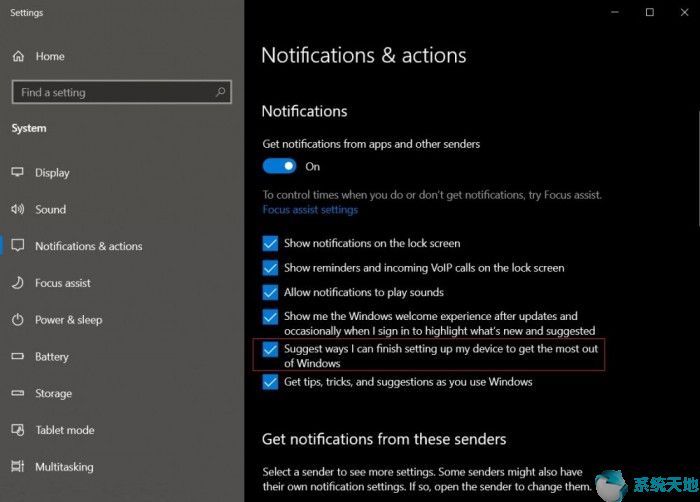700x502 pixels.
Task: Uncheck Suggest ways I can finish setting up
Action: click(270, 349)
